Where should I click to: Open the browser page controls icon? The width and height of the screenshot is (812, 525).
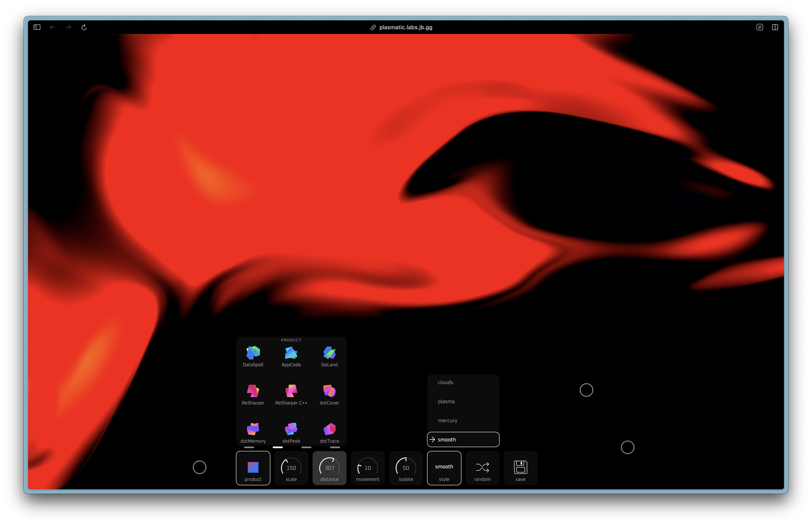click(x=760, y=27)
